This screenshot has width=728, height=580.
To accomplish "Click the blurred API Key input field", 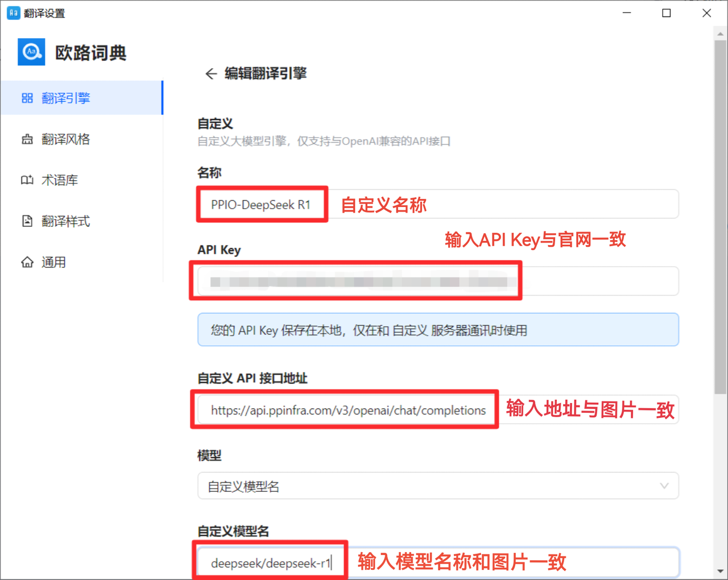I will [438, 281].
